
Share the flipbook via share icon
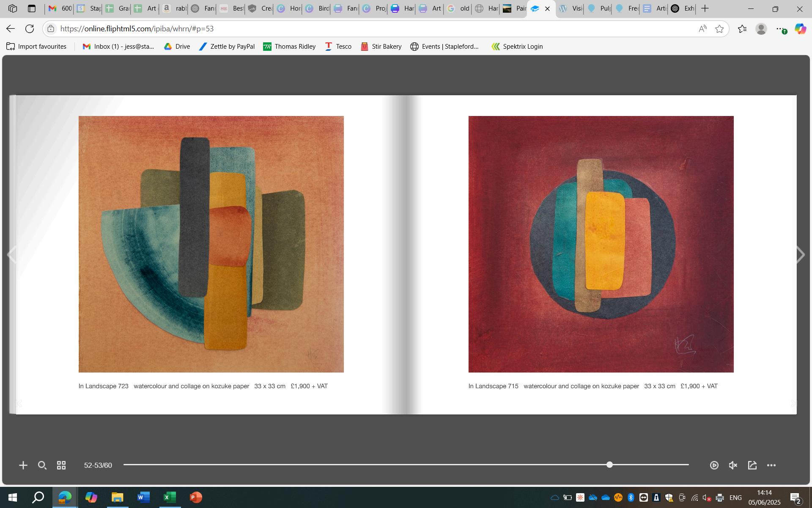point(752,465)
